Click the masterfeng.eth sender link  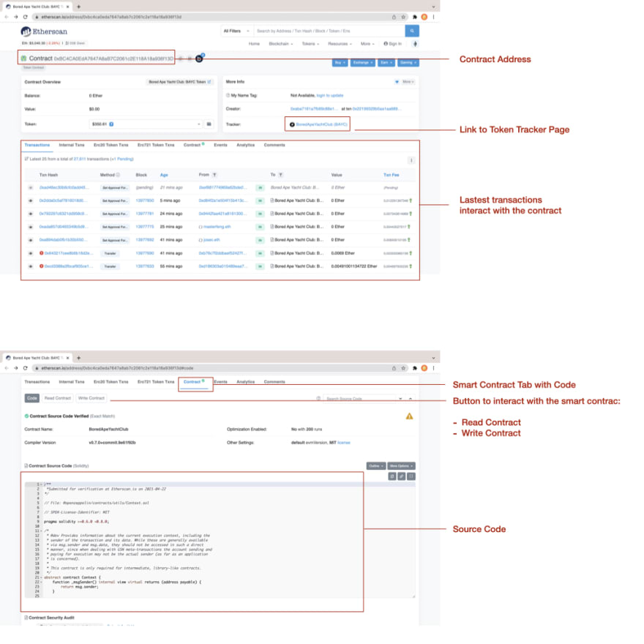217,227
